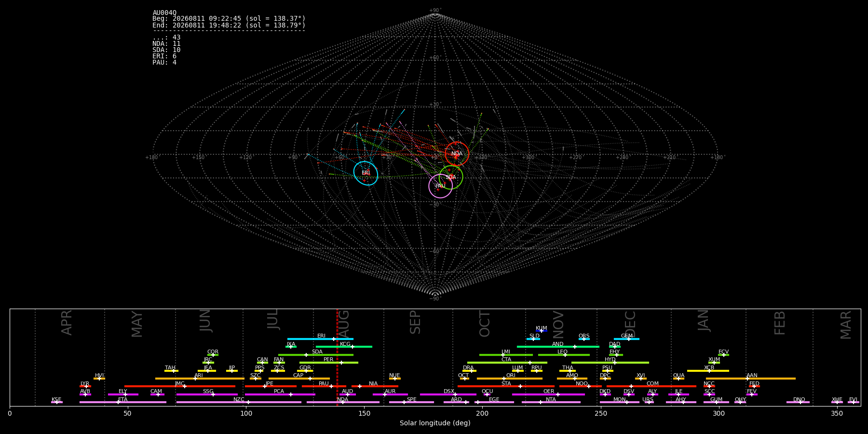Screen dimensions: 868x434
Task: Click the LMI shower bar in the timeline
Action: [506, 355]
